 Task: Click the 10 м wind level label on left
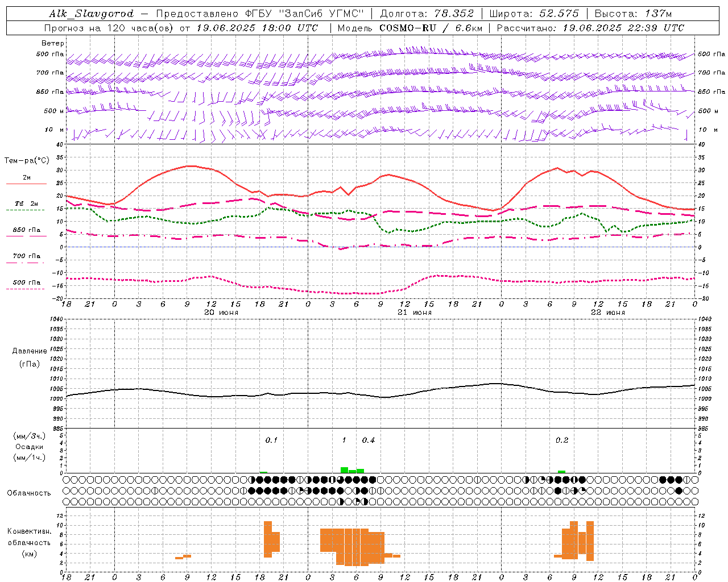(x=55, y=130)
